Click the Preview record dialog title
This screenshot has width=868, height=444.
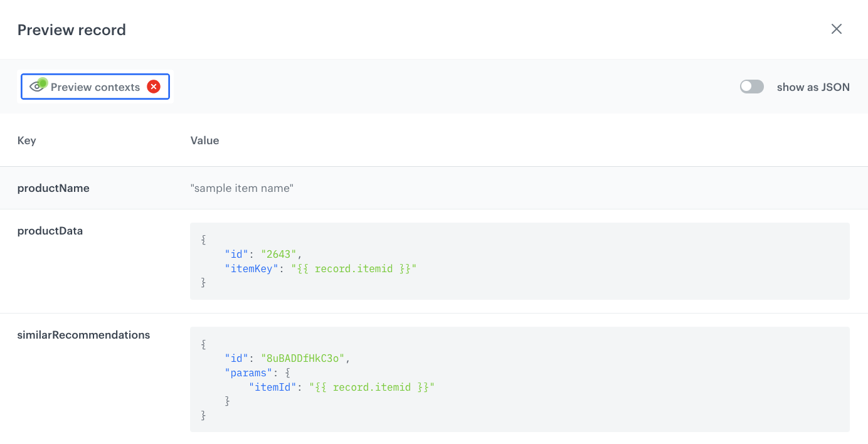tap(71, 29)
